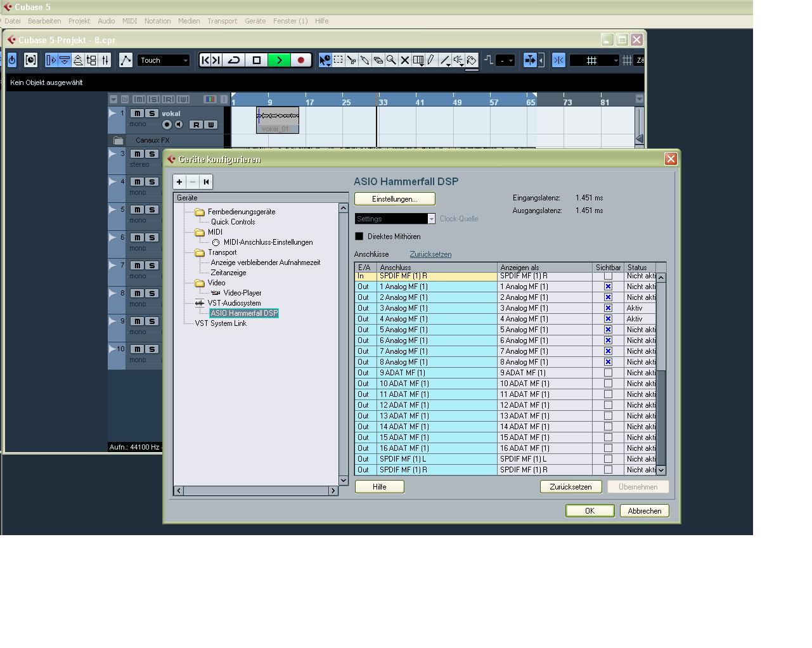Solo track 5
Image resolution: width=812 pixels, height=648 pixels.
152,210
